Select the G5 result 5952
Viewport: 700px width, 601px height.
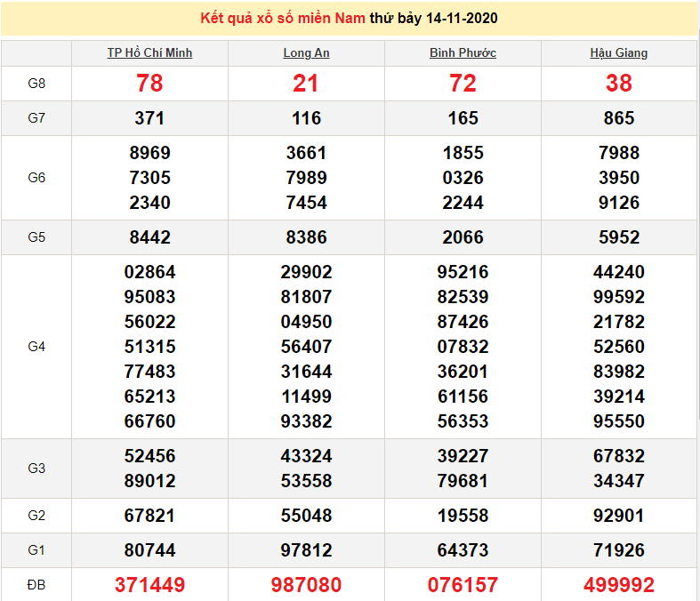coord(619,237)
